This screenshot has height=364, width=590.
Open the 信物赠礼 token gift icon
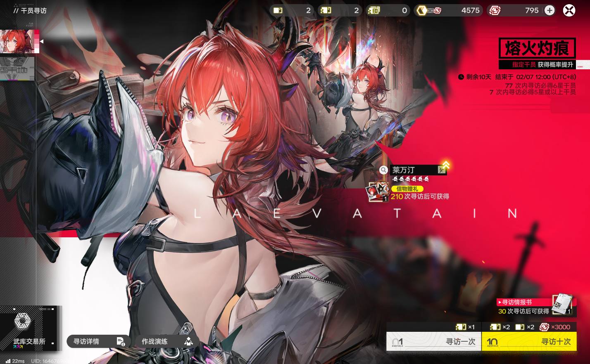click(377, 192)
